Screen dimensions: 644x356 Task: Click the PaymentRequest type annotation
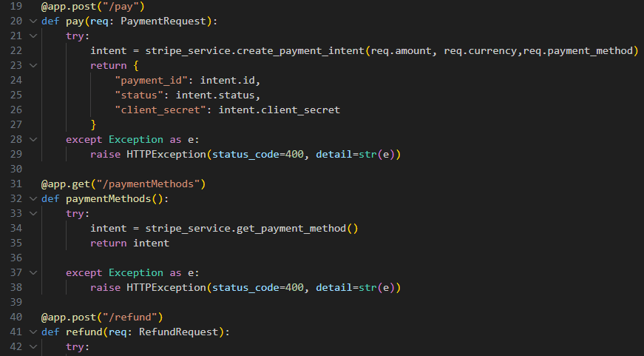point(163,21)
